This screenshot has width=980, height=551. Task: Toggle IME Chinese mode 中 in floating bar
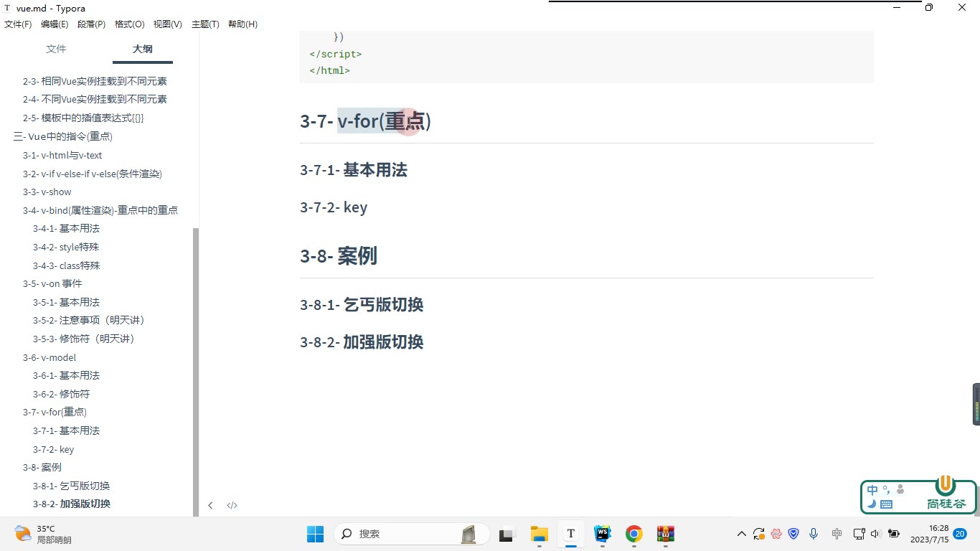[x=872, y=491]
